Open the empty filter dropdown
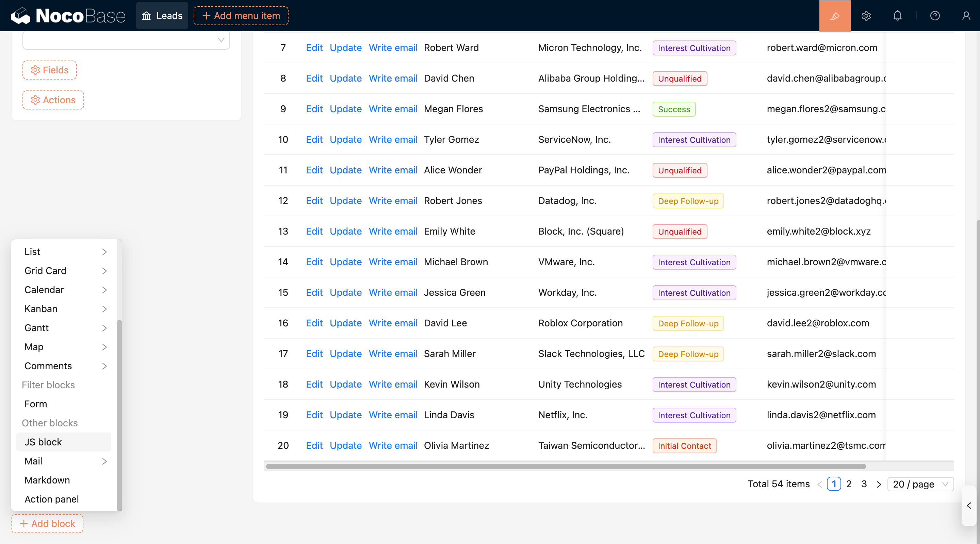This screenshot has height=544, width=980. 126,40
